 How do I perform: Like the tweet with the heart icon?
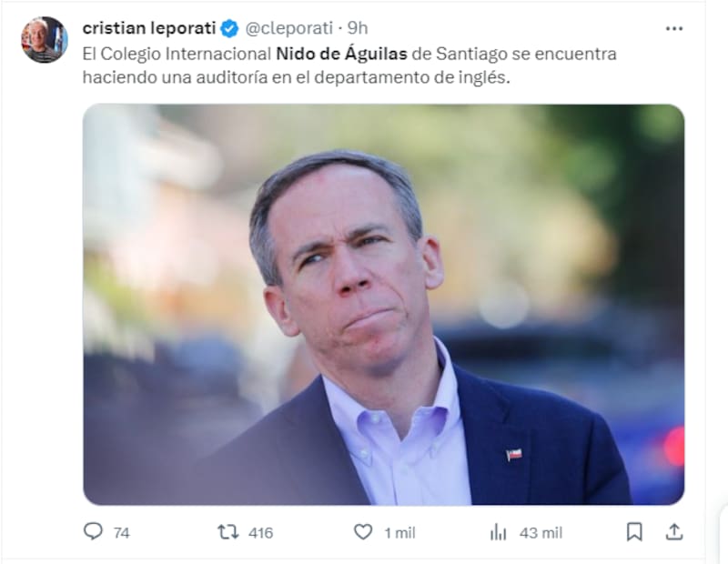pyautogui.click(x=363, y=532)
